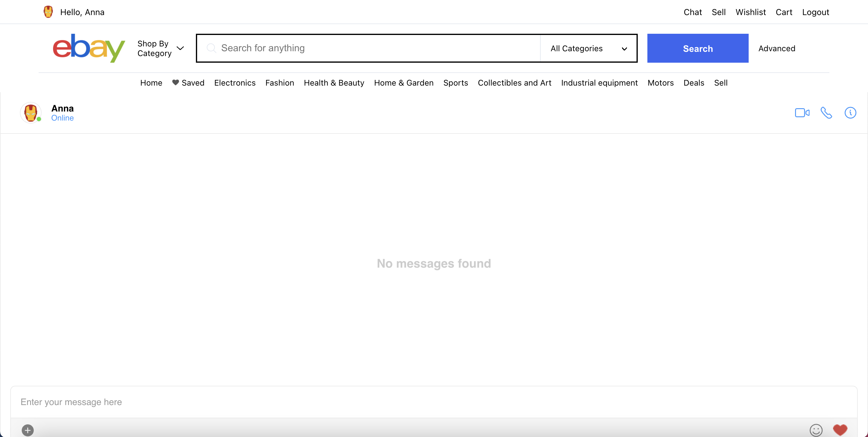The image size is (868, 437).
Task: Expand the Shop By Category menu
Action: (x=160, y=49)
